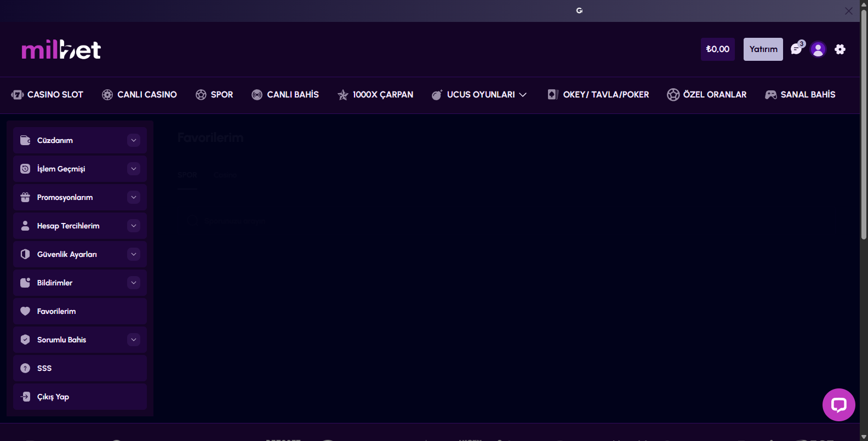The width and height of the screenshot is (868, 441).
Task: Expand the Hesap Tercihlerim chevron
Action: click(134, 226)
